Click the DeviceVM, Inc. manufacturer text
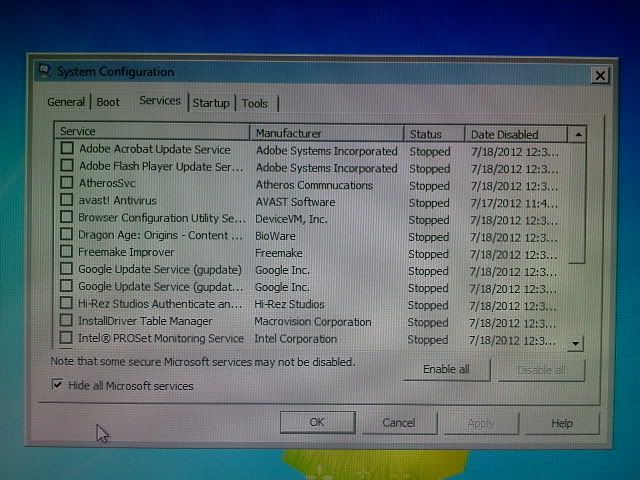Viewport: 640px width, 480px height. (x=291, y=219)
